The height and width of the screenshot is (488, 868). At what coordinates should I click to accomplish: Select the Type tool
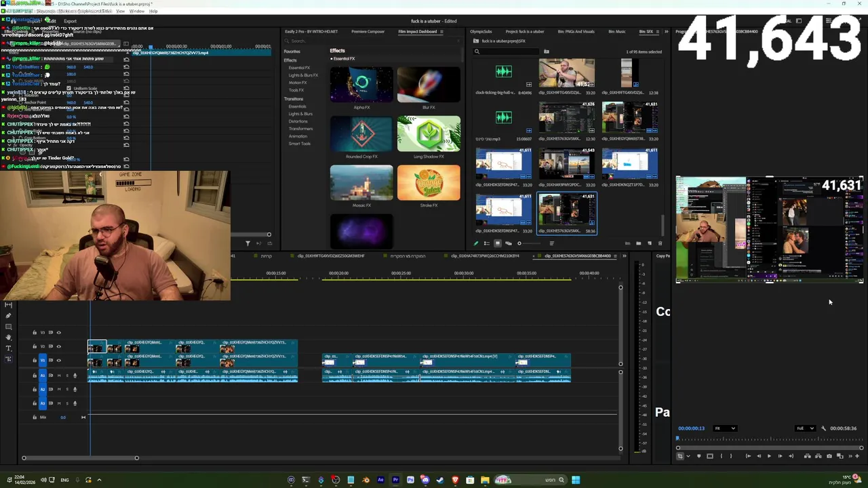[x=8, y=348]
